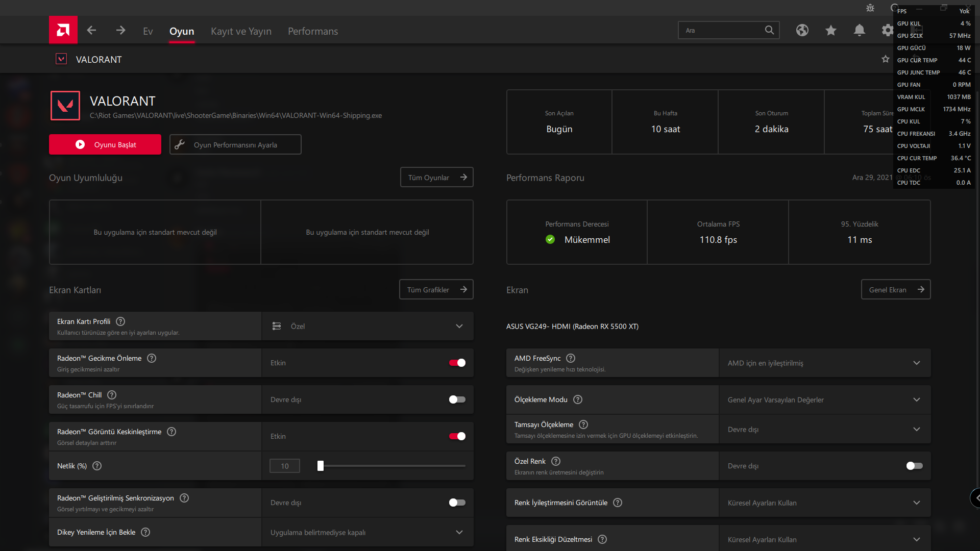This screenshot has width=980, height=551.
Task: Click the AMD logo home icon
Action: [63, 30]
